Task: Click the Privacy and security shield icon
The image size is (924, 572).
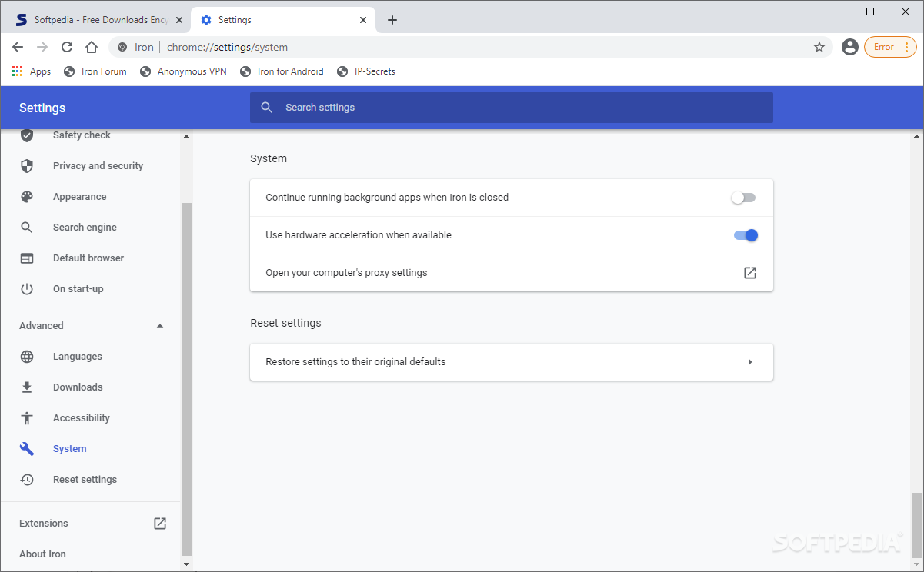Action: pyautogui.click(x=27, y=166)
